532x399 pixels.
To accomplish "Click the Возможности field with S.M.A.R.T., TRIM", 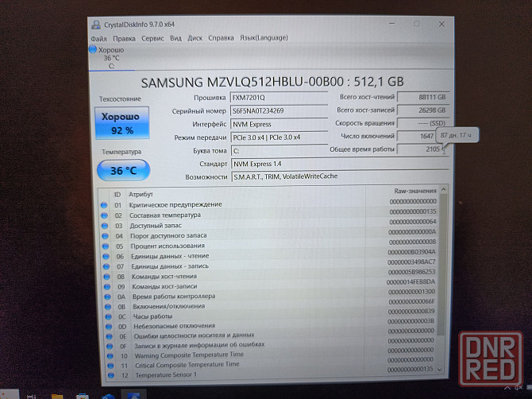I will [340, 176].
